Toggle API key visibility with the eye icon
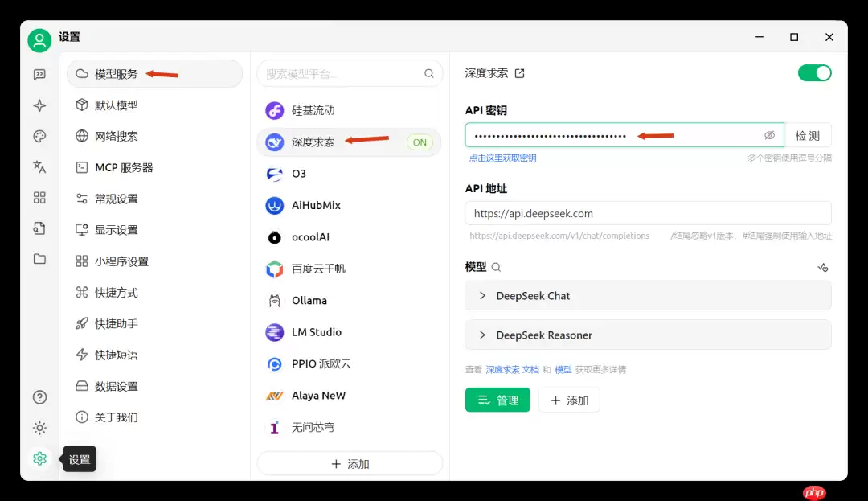This screenshot has height=501, width=868. coord(770,134)
